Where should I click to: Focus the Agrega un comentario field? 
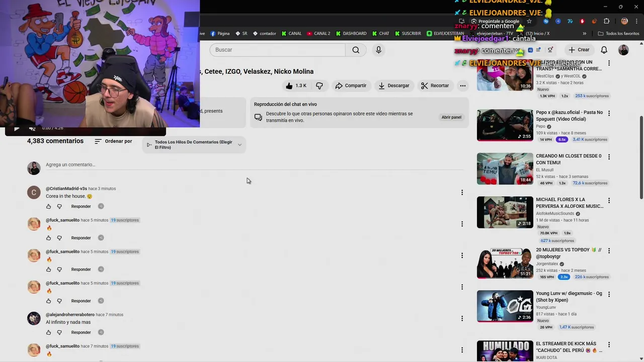tap(254, 165)
